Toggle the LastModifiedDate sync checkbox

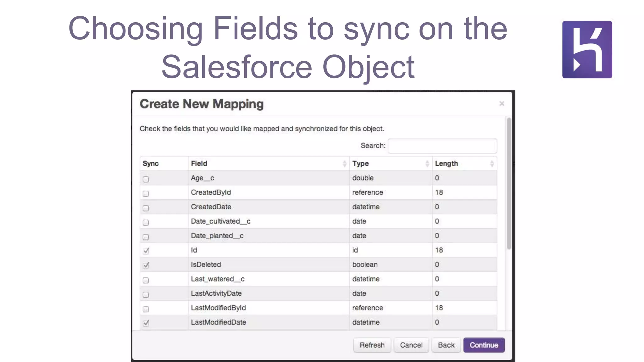pyautogui.click(x=146, y=323)
